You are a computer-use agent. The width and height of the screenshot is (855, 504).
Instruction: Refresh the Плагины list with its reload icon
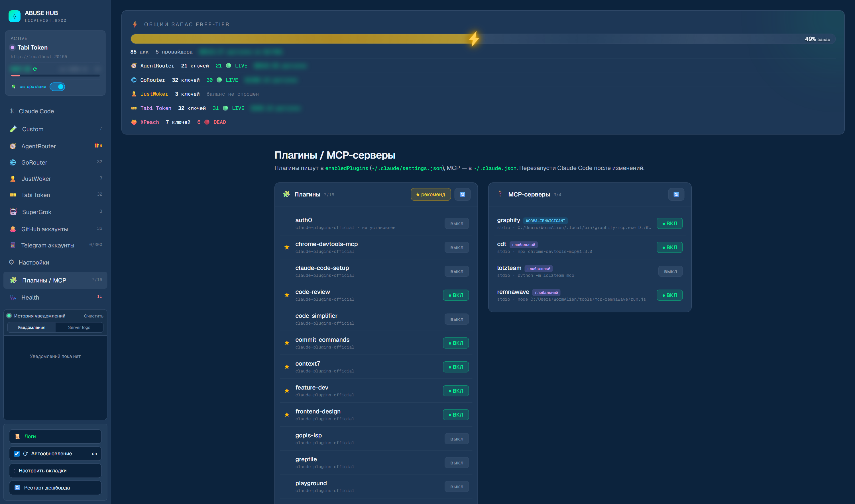pos(463,194)
